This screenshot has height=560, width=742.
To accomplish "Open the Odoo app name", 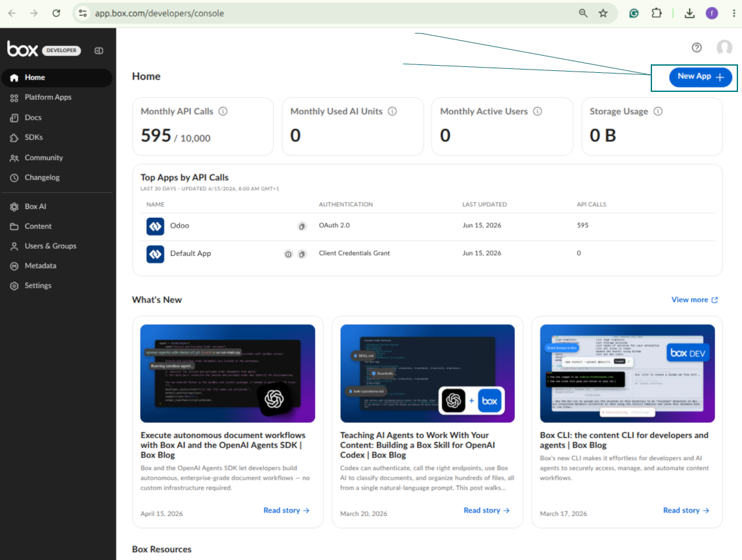I will (179, 226).
